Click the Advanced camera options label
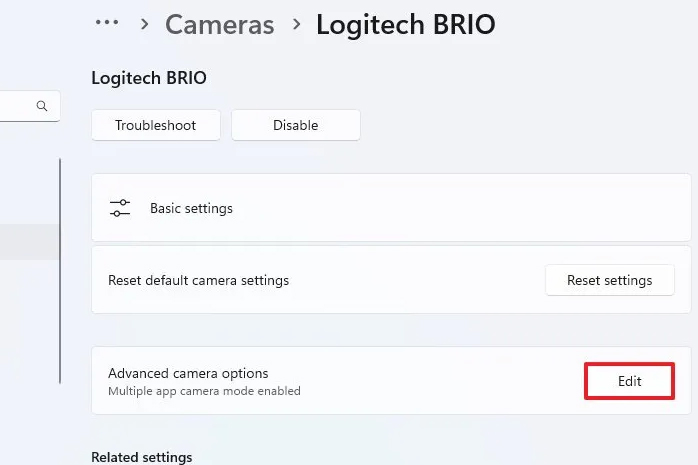698x465 pixels. [x=188, y=373]
